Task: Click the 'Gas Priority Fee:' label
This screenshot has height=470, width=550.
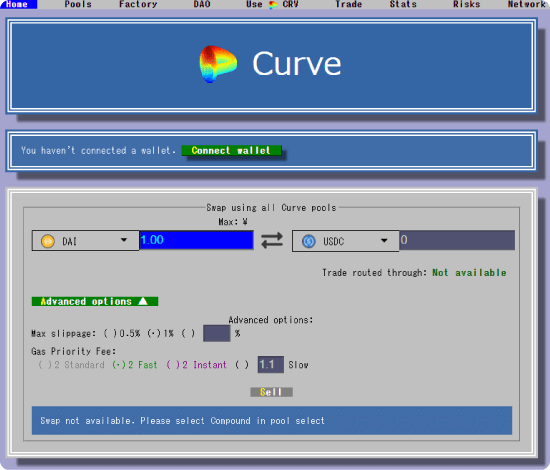Action: coord(73,351)
